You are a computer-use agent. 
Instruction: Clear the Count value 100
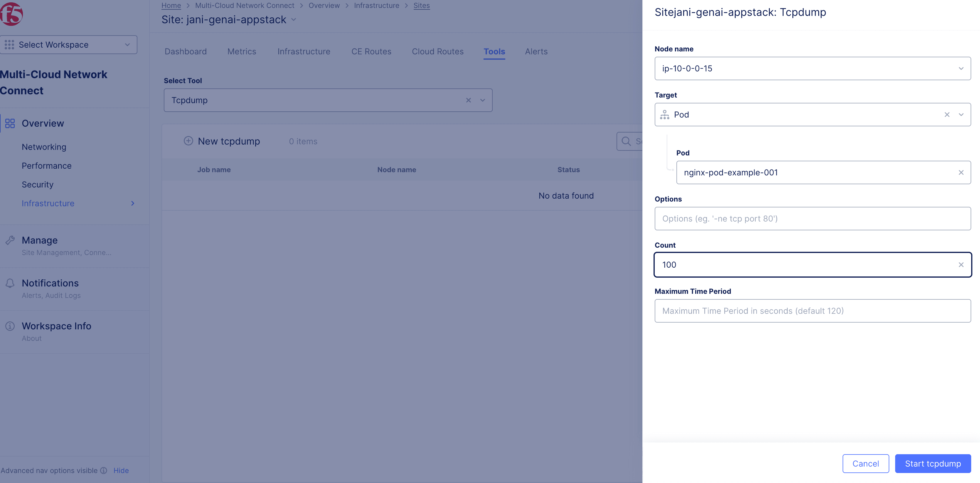pos(961,264)
